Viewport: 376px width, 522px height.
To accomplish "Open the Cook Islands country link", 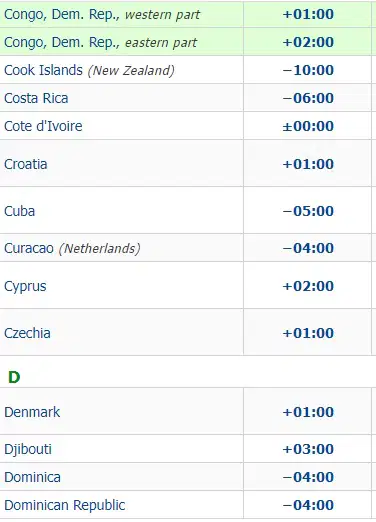I will click(43, 70).
